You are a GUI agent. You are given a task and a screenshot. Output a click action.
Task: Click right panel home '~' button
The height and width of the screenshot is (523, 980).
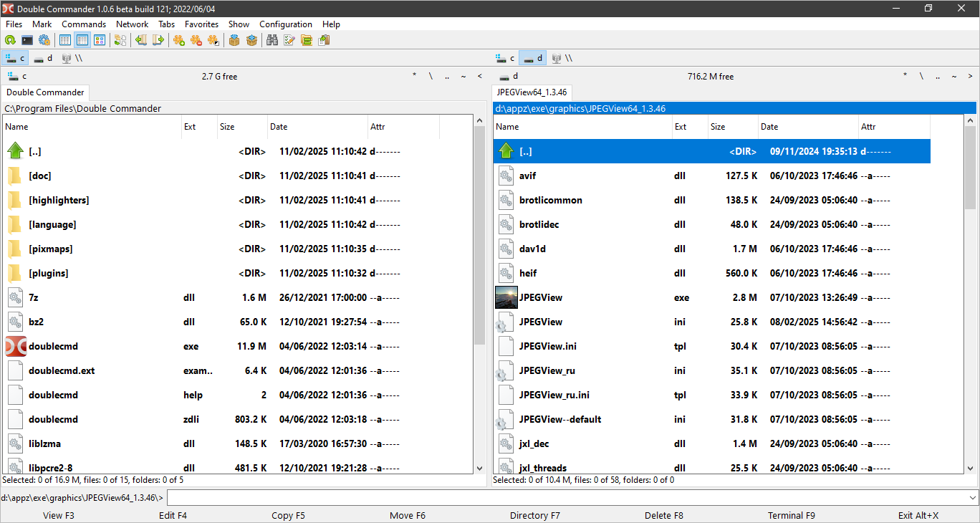click(x=954, y=76)
